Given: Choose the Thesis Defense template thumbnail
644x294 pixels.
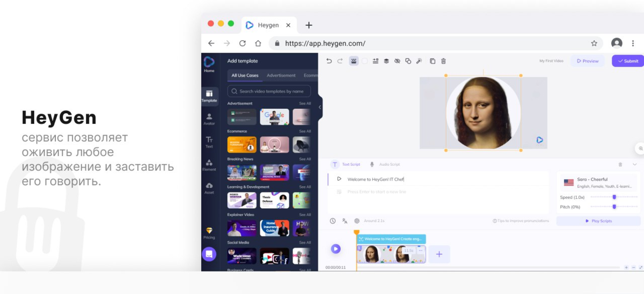Looking at the screenshot, I should (x=274, y=201).
